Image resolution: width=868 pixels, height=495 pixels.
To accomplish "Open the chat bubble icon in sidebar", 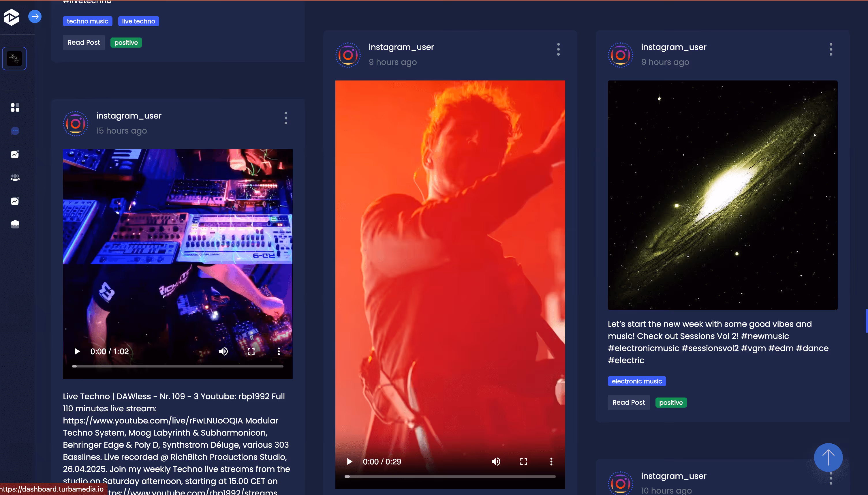I will [x=15, y=131].
